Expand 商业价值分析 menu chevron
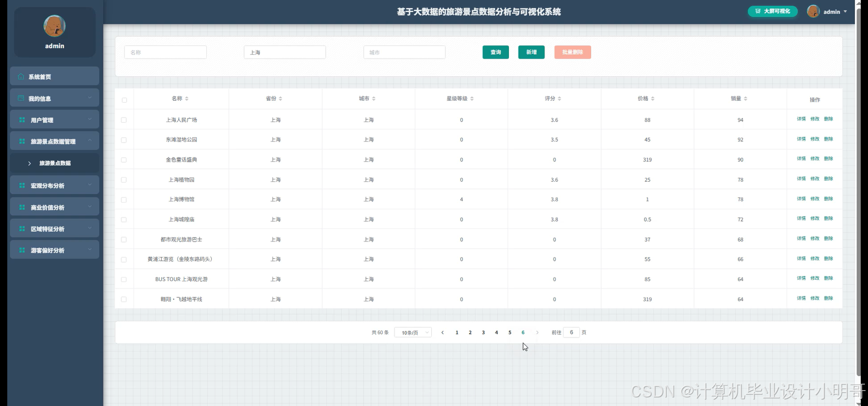This screenshot has height=406, width=868. 90,206
